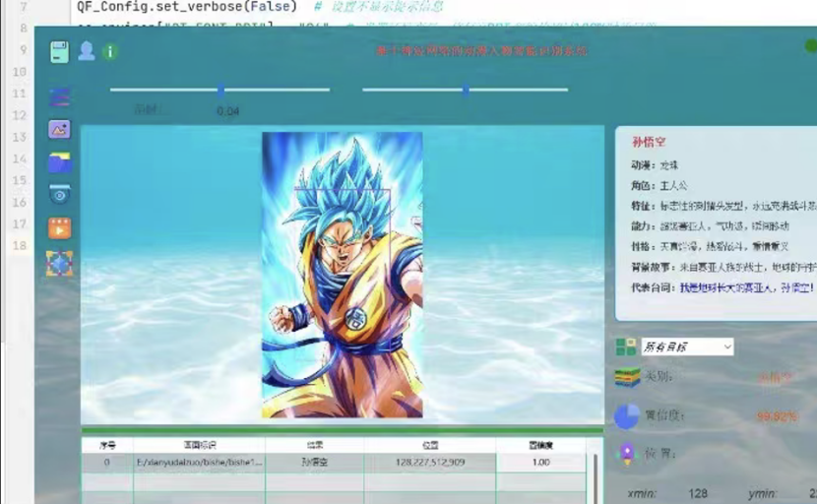Select the camera icon in the sidebar
Screen dimensions: 817x504
coord(59,194)
